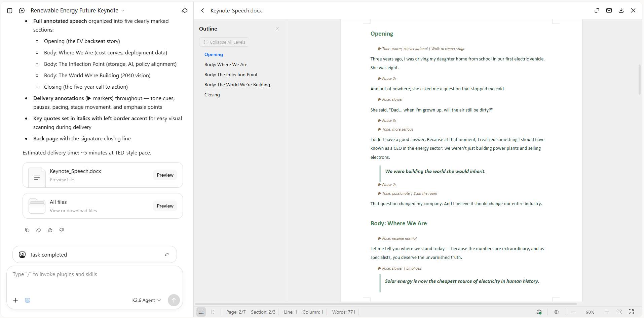Click Section: 2/3 in the status bar
Screen dimensions: 644x318
263,312
